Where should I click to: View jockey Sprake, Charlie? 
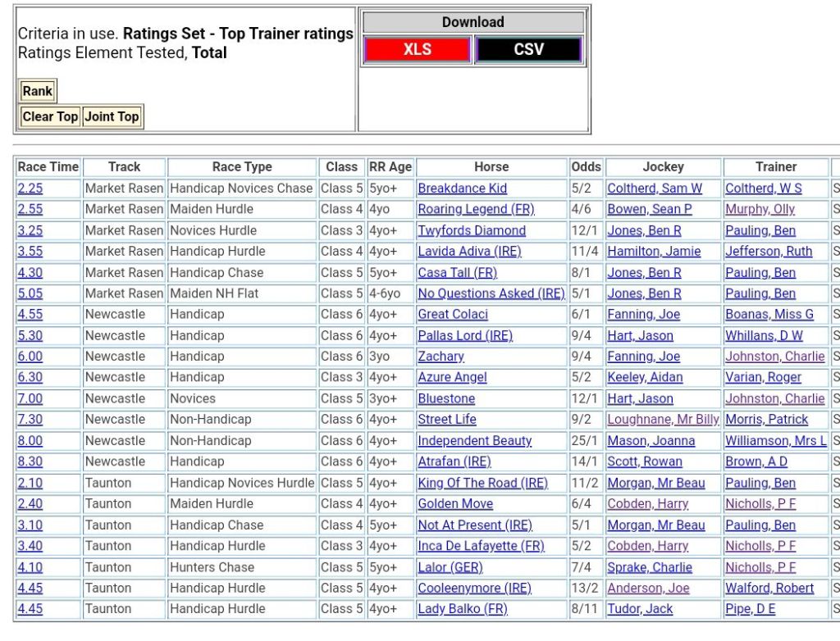(x=649, y=567)
